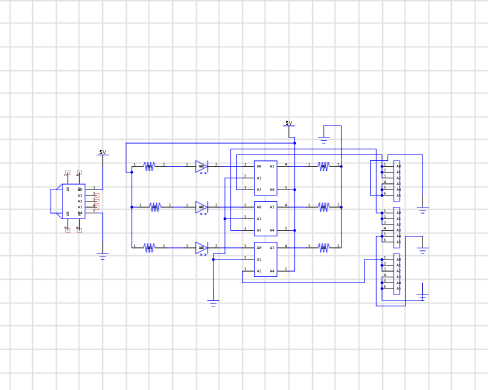Image resolution: width=488 pixels, height=390 pixels.
Task: Select the ground symbol below the USB connector
Action: tap(102, 256)
